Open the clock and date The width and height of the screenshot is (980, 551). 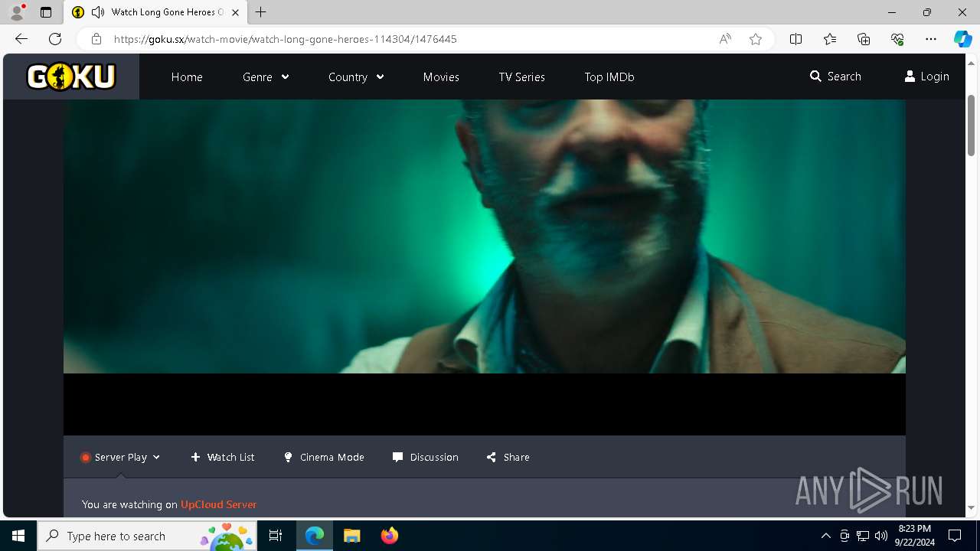tap(914, 536)
